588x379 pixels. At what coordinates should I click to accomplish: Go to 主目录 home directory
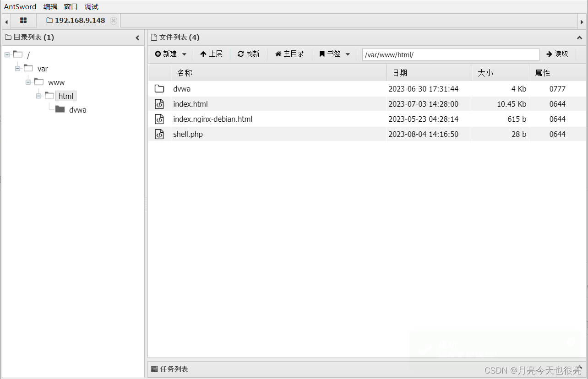(x=289, y=54)
